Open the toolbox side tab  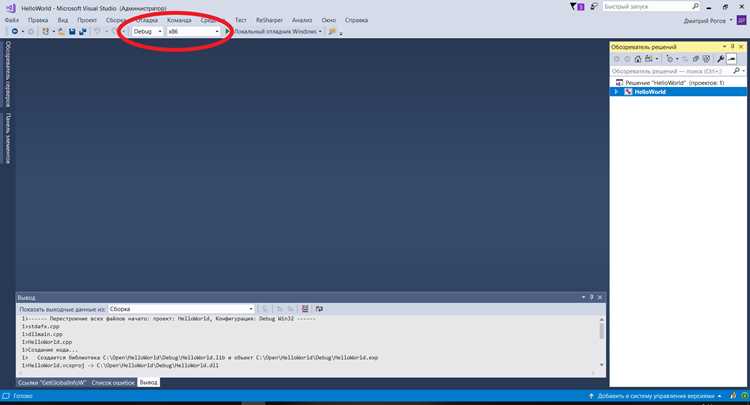coord(8,138)
